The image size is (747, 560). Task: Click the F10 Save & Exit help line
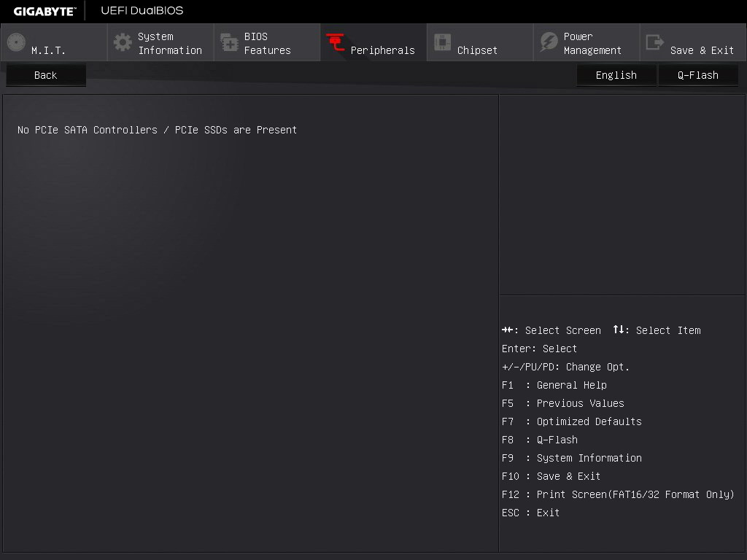click(x=551, y=476)
